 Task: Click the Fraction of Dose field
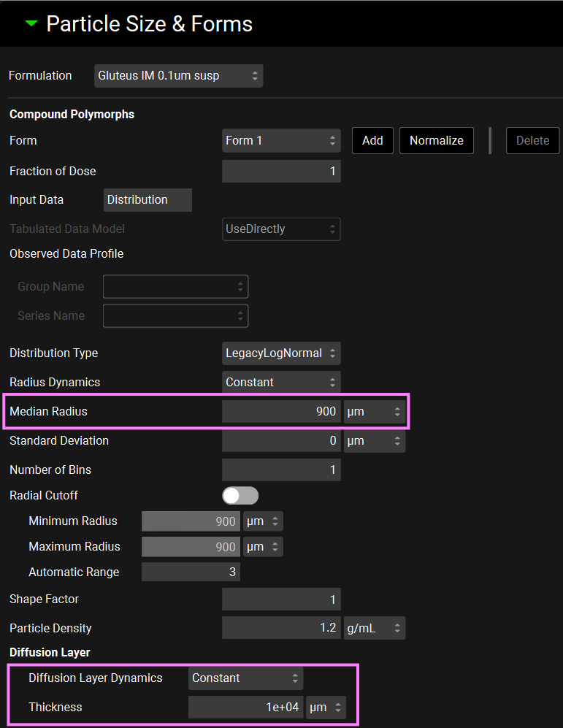(x=281, y=172)
